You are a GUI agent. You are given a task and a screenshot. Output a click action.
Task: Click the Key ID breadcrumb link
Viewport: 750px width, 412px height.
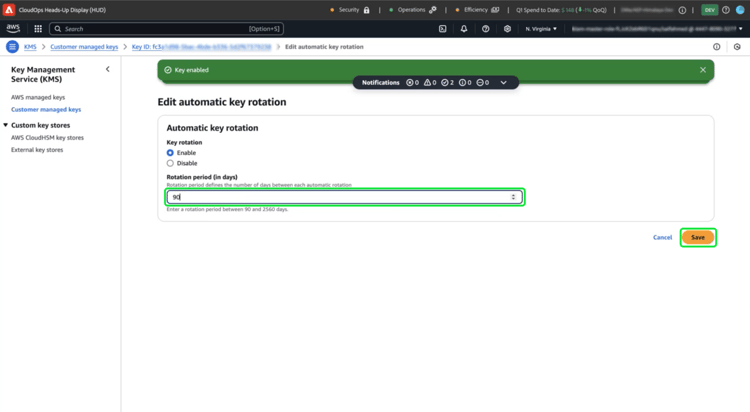(x=201, y=47)
